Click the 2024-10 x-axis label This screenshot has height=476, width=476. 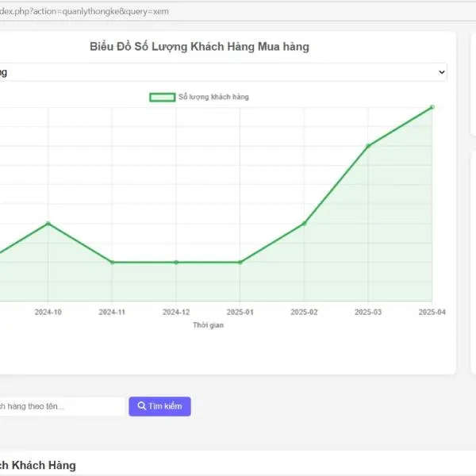point(48,313)
